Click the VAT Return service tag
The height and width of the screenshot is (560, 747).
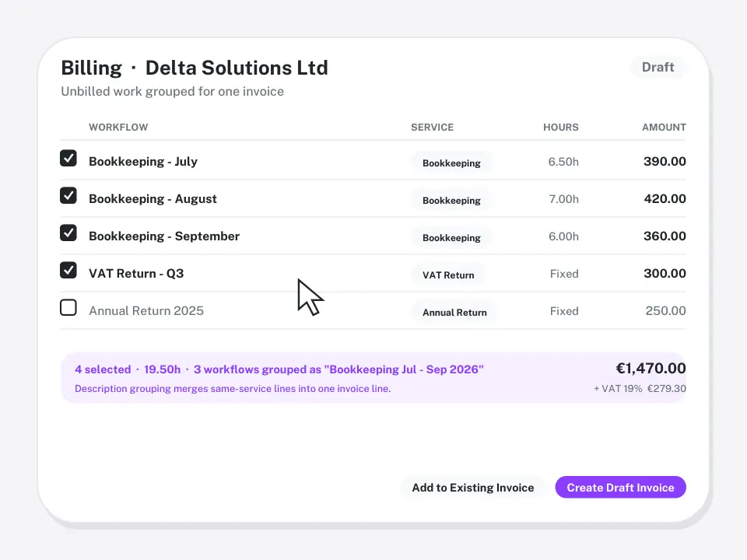click(448, 275)
